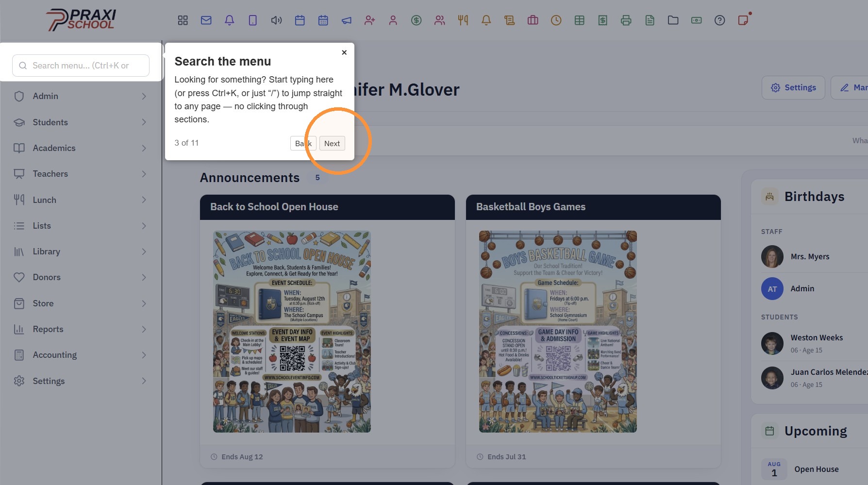Click Next in the tour popup

tap(332, 143)
